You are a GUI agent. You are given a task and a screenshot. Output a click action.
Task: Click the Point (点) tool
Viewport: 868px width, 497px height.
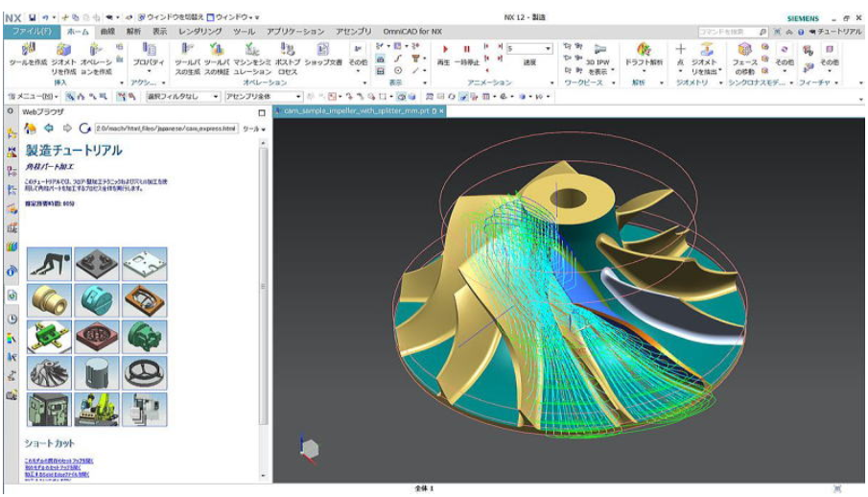[680, 50]
